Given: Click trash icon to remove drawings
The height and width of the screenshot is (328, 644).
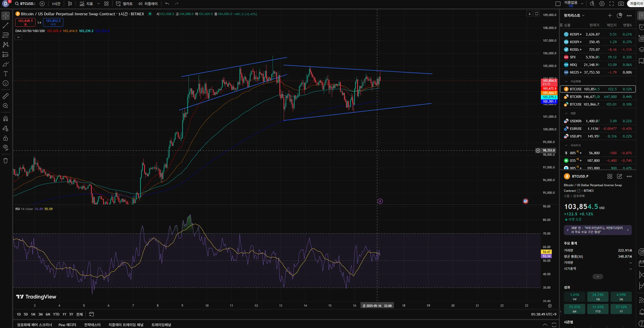Looking at the screenshot, I should pyautogui.click(x=6, y=161).
